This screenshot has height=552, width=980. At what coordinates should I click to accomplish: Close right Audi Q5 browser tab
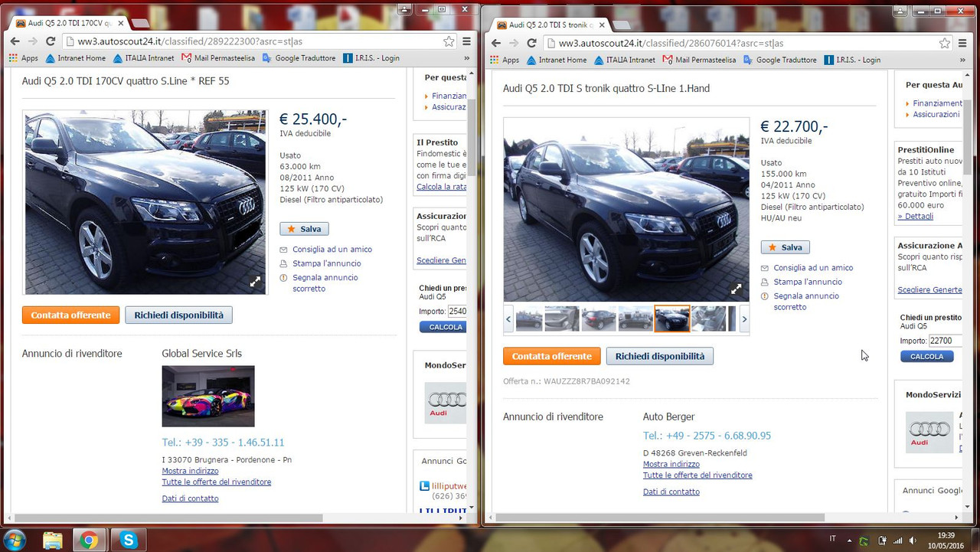pos(601,24)
